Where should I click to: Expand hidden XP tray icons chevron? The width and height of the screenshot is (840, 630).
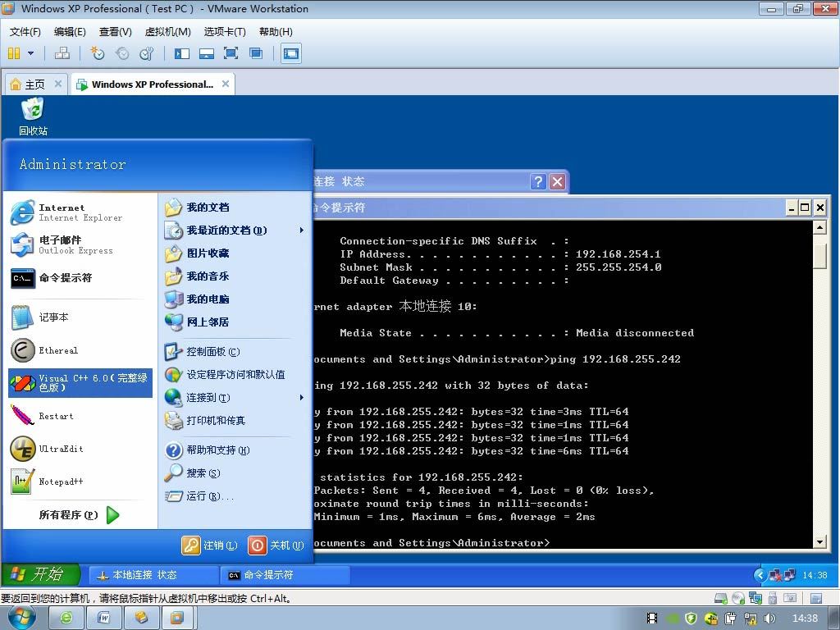759,575
